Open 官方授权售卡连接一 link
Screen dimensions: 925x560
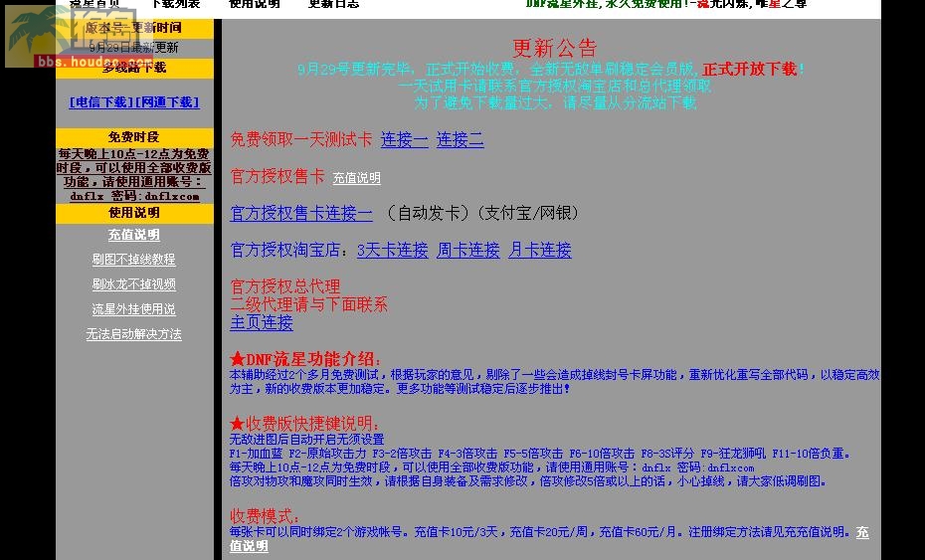click(x=300, y=213)
